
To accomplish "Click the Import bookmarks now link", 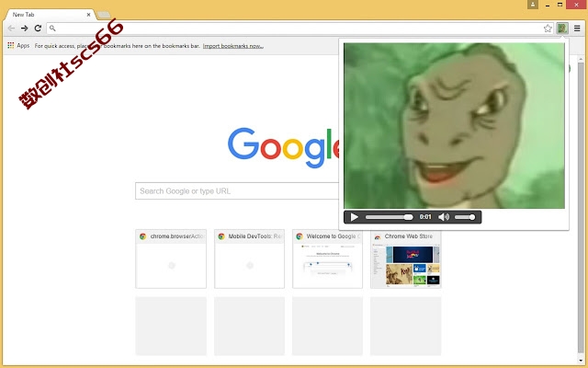I will coord(232,46).
